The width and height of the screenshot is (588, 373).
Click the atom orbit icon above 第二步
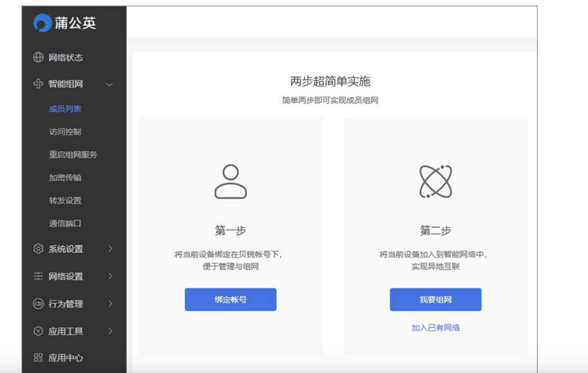tap(436, 181)
